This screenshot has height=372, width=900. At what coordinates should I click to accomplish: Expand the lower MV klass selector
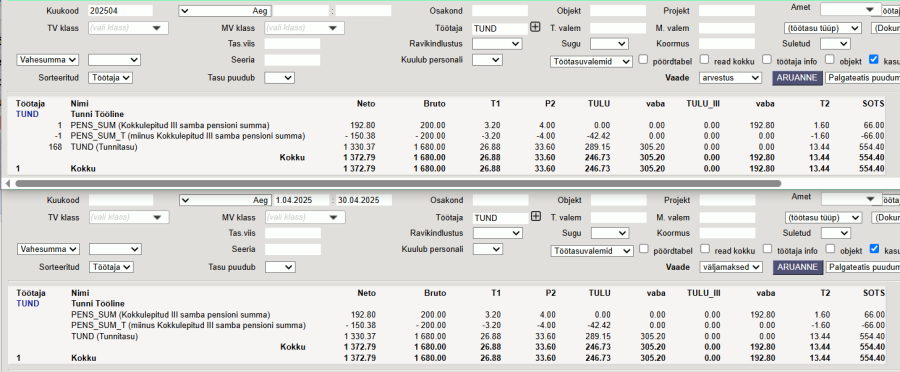pos(305,218)
